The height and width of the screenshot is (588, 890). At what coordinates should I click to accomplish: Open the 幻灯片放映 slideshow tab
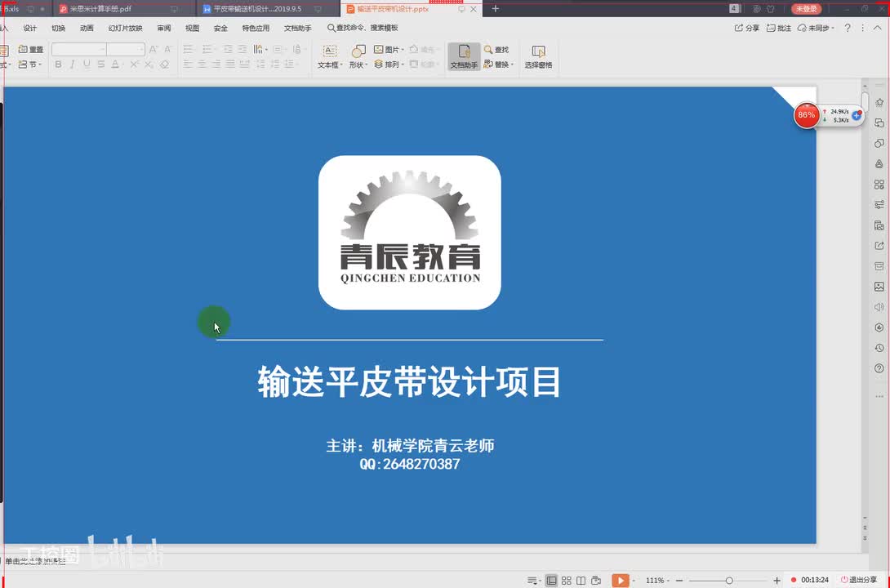126,28
